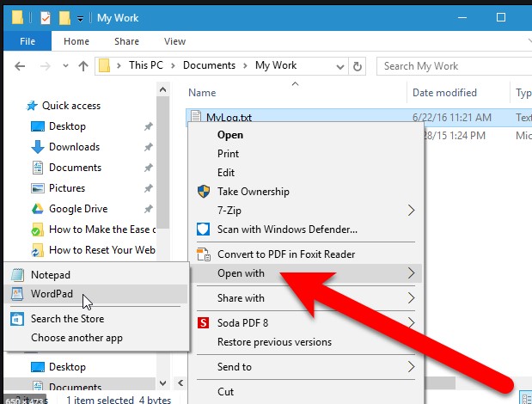The height and width of the screenshot is (404, 532).
Task: Click the pin icon next to Downloads
Action: [x=149, y=147]
